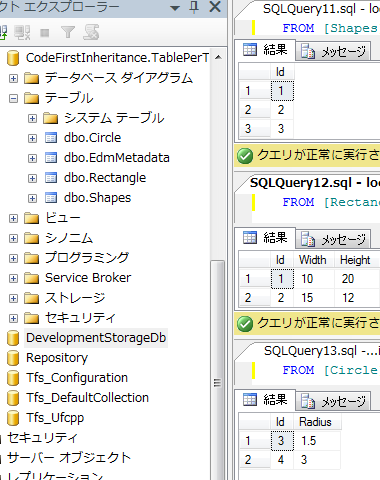
Task: Click the script scroll icon in Object Explorer toolbar
Action: (91, 32)
